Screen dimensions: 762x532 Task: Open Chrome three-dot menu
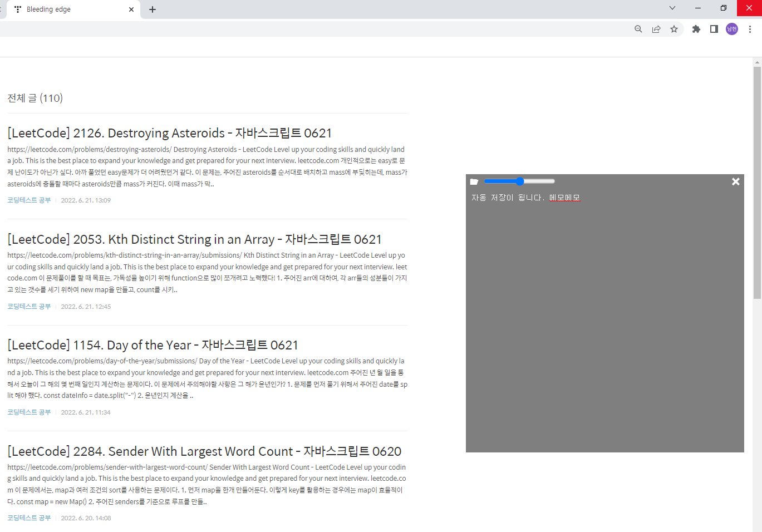click(750, 29)
